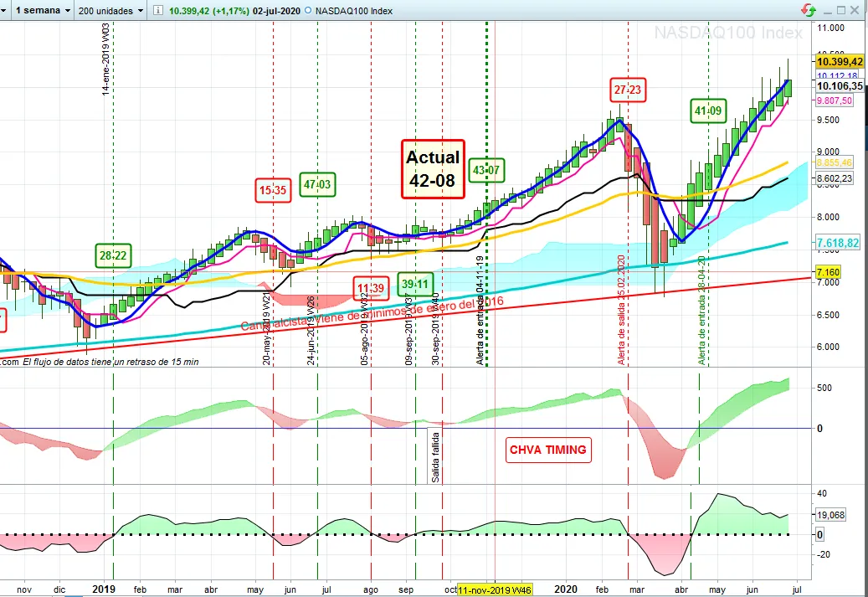Click the red 7.160 trendline price label
The height and width of the screenshot is (597, 868).
pyautogui.click(x=828, y=273)
